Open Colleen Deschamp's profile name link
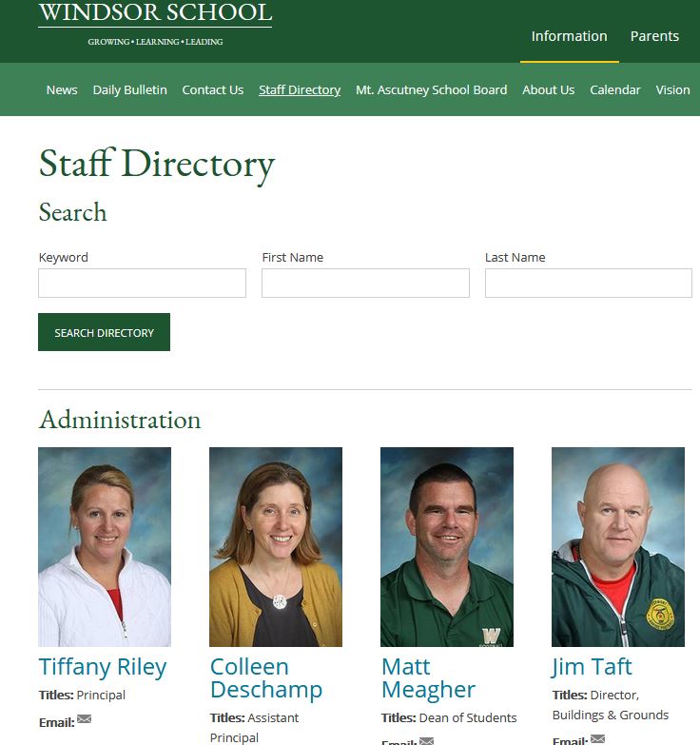The width and height of the screenshot is (700, 745). pos(266,678)
